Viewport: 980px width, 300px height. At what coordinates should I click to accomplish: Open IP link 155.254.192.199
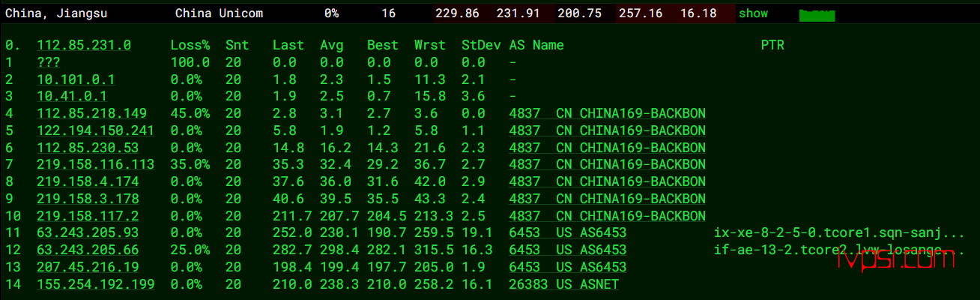pos(96,284)
